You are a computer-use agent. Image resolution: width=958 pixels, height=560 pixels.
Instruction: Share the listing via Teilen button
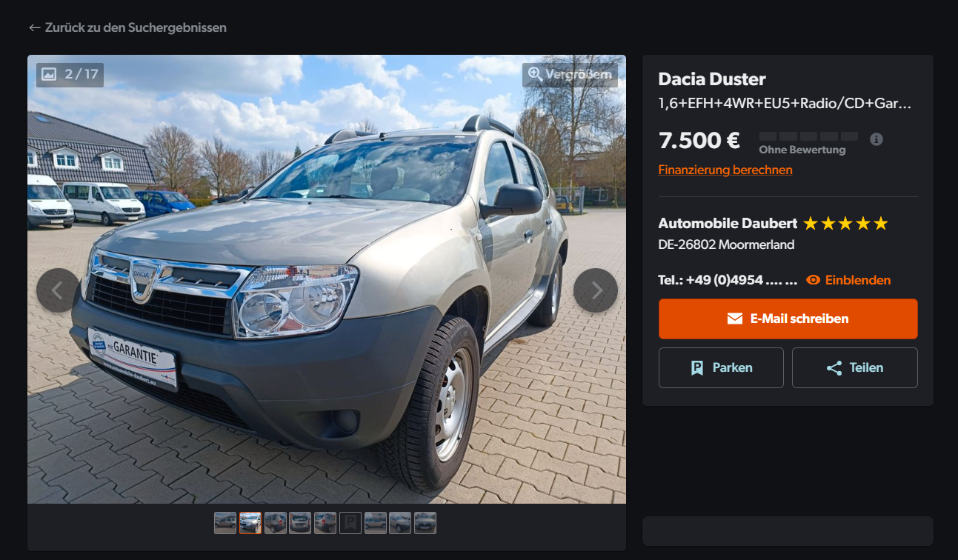(x=855, y=367)
